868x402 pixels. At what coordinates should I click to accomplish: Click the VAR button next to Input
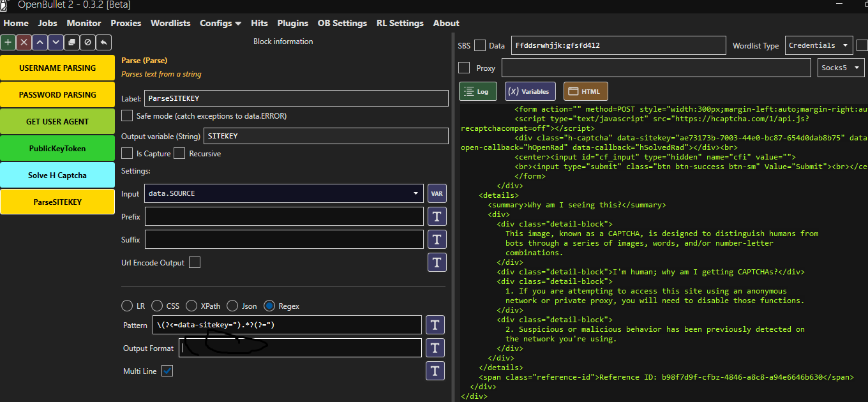pyautogui.click(x=437, y=193)
